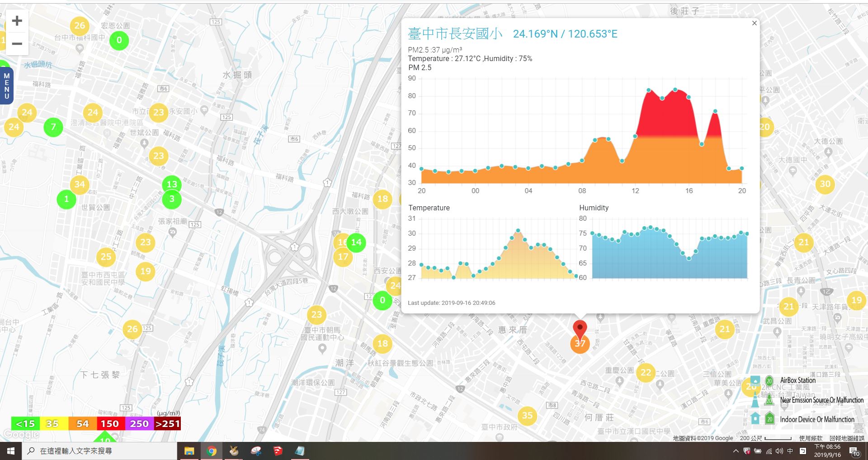Click the coordinates 24.169°N / 120.653°E
This screenshot has height=460, width=868.
pos(565,34)
